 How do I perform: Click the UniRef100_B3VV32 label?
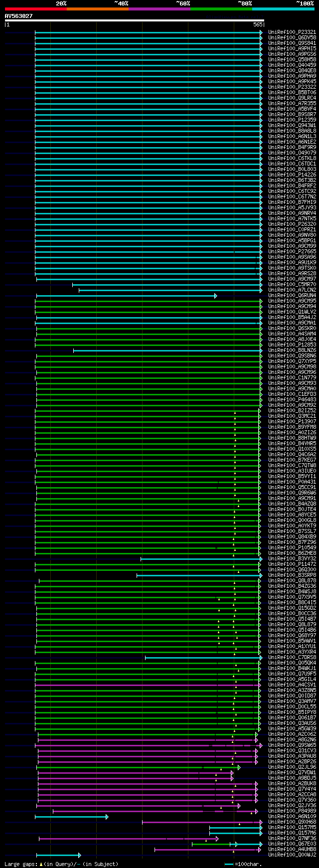click(x=292, y=558)
